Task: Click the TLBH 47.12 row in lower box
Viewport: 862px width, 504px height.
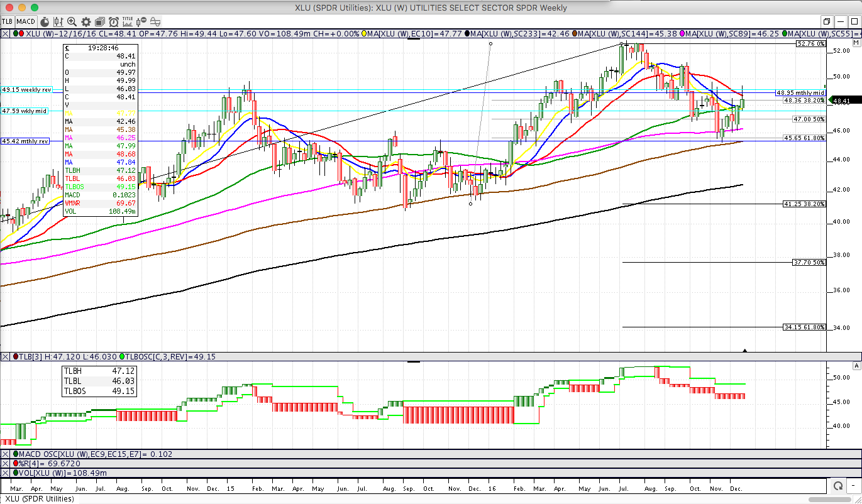Action: (x=99, y=371)
